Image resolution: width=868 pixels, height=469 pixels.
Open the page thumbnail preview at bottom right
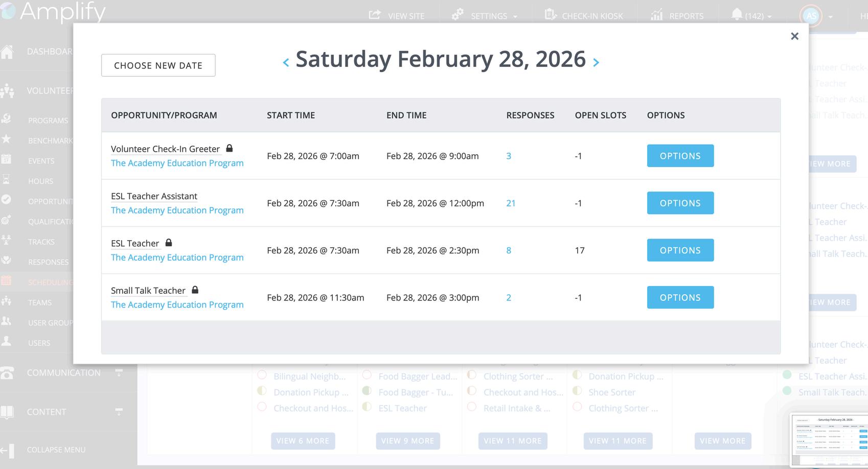pos(829,439)
